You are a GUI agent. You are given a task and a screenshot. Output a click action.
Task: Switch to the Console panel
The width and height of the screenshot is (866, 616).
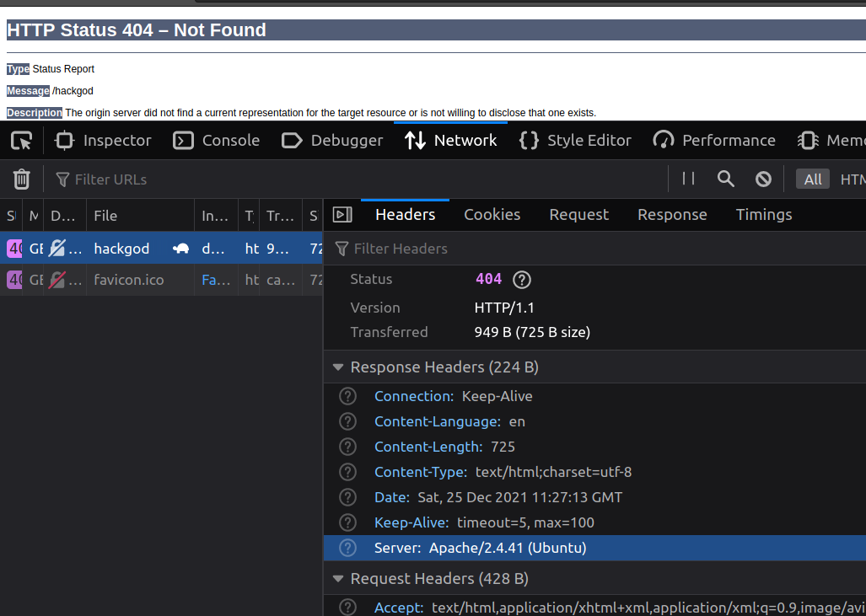click(216, 141)
